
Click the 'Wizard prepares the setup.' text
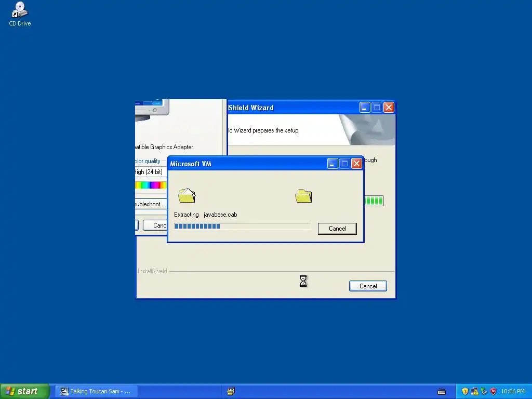tap(267, 130)
